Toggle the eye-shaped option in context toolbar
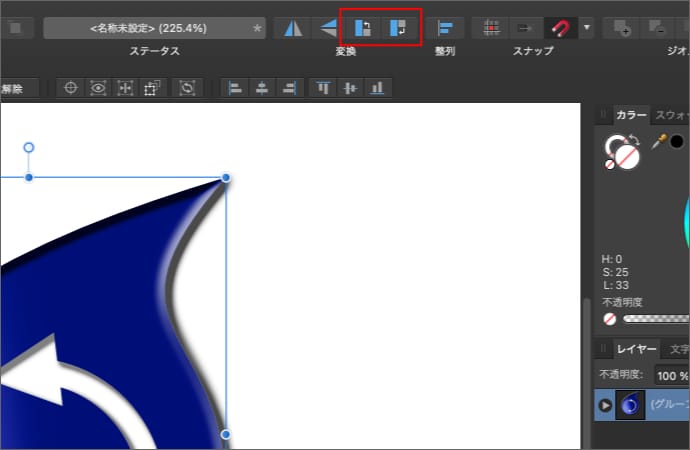The image size is (690, 450). pos(98,88)
